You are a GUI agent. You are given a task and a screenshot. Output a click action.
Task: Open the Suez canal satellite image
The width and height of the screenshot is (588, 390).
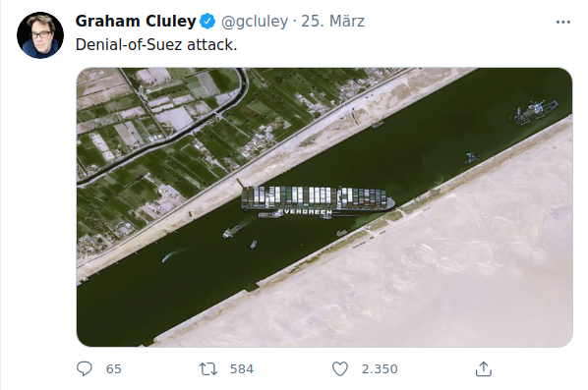(324, 207)
